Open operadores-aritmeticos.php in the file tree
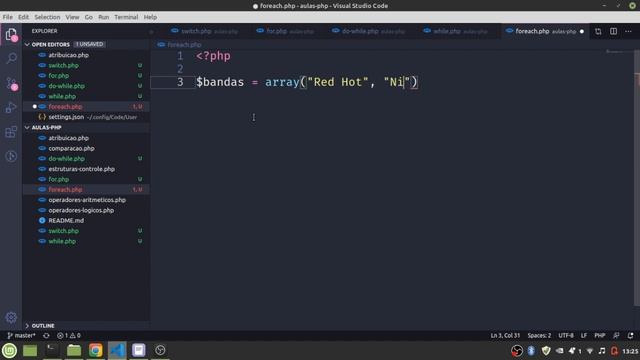 pyautogui.click(x=86, y=200)
